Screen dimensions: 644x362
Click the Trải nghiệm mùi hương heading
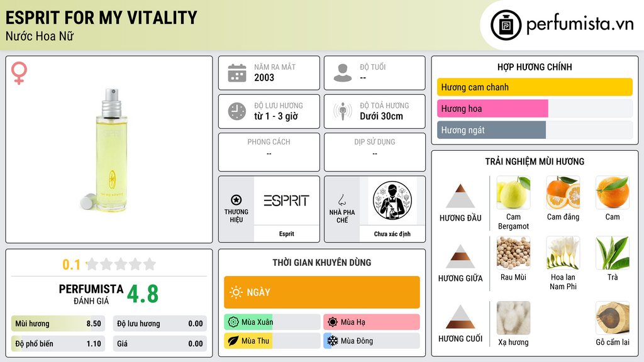click(535, 162)
